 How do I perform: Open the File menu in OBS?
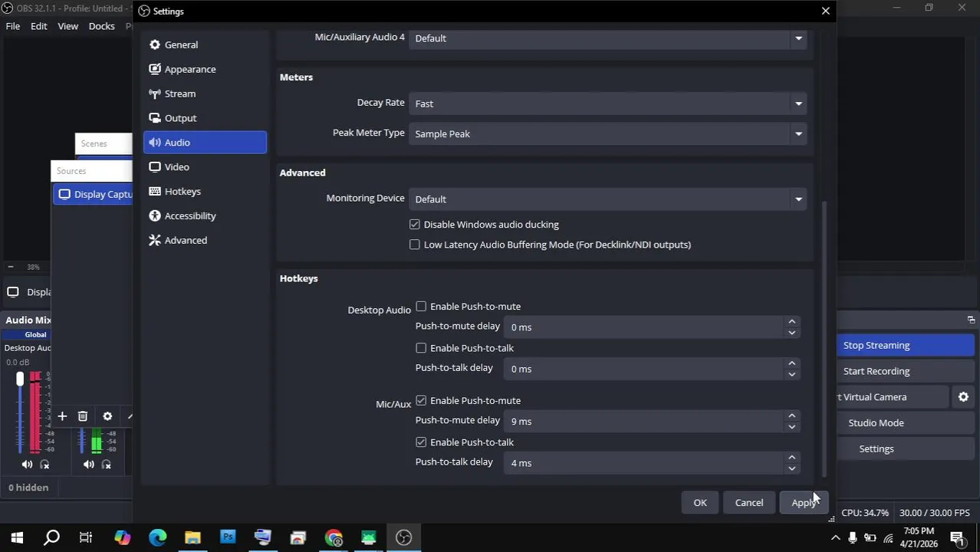pyautogui.click(x=13, y=26)
